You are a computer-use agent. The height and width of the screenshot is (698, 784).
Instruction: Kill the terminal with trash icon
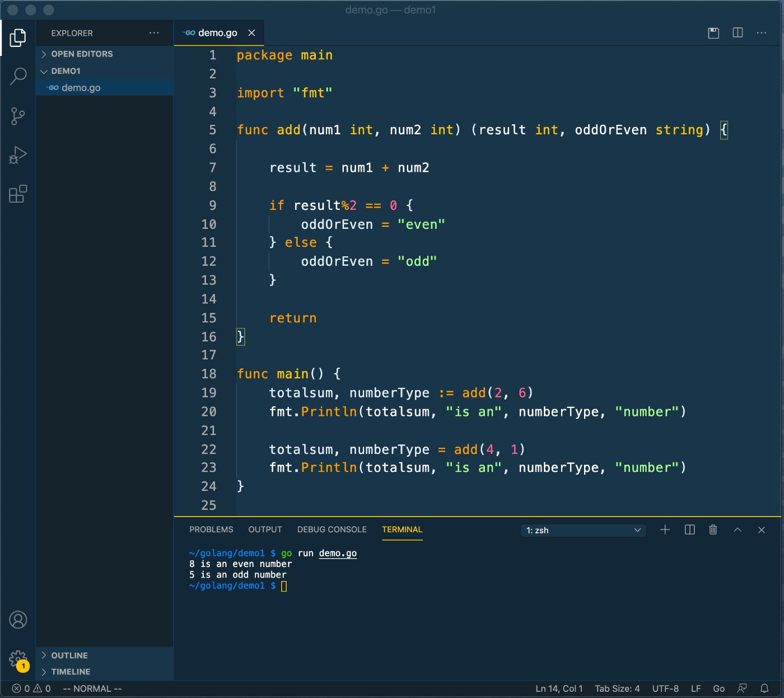pyautogui.click(x=713, y=530)
